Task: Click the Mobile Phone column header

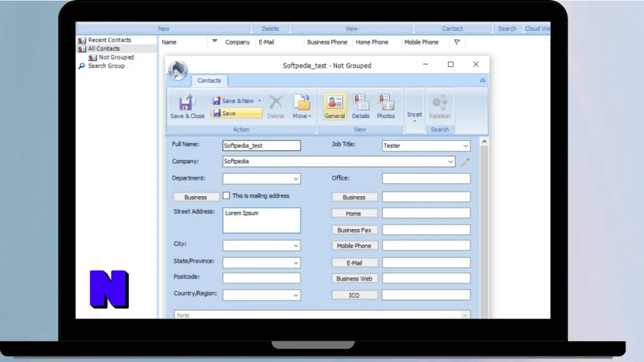Action: pyautogui.click(x=421, y=42)
